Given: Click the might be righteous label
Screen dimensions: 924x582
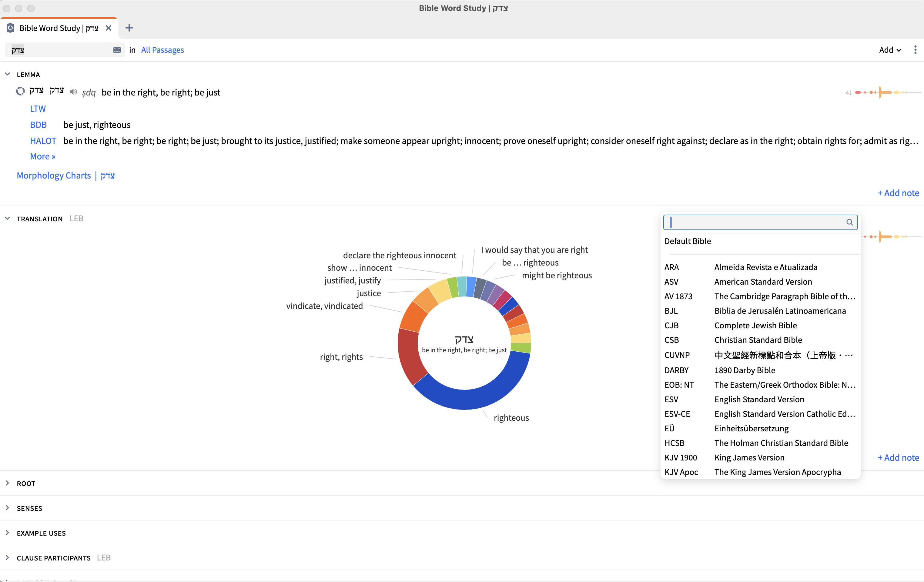Looking at the screenshot, I should [x=557, y=275].
